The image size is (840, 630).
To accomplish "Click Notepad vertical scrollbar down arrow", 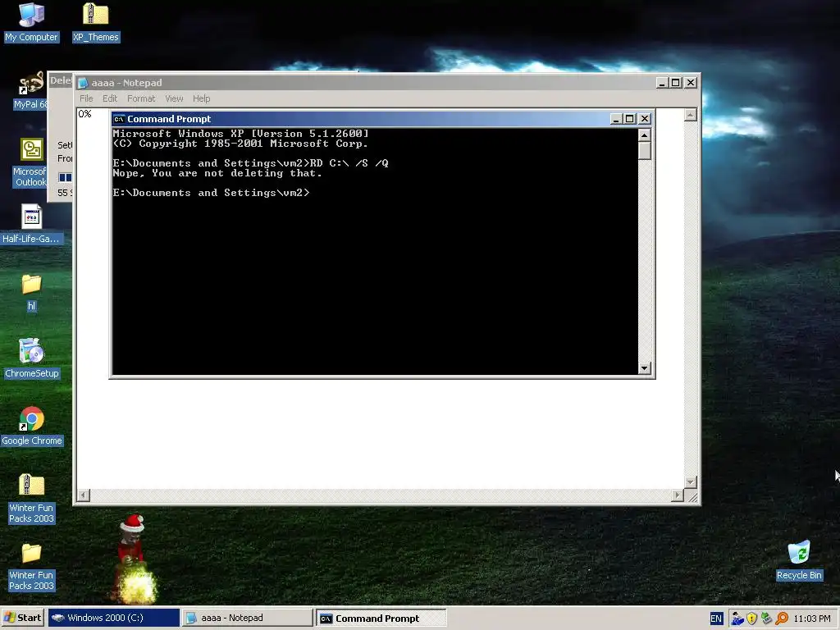I will point(691,482).
